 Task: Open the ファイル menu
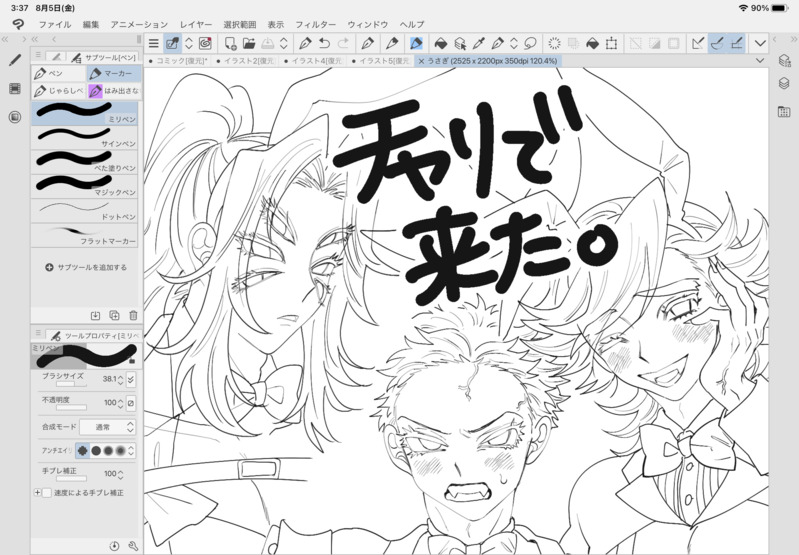55,24
